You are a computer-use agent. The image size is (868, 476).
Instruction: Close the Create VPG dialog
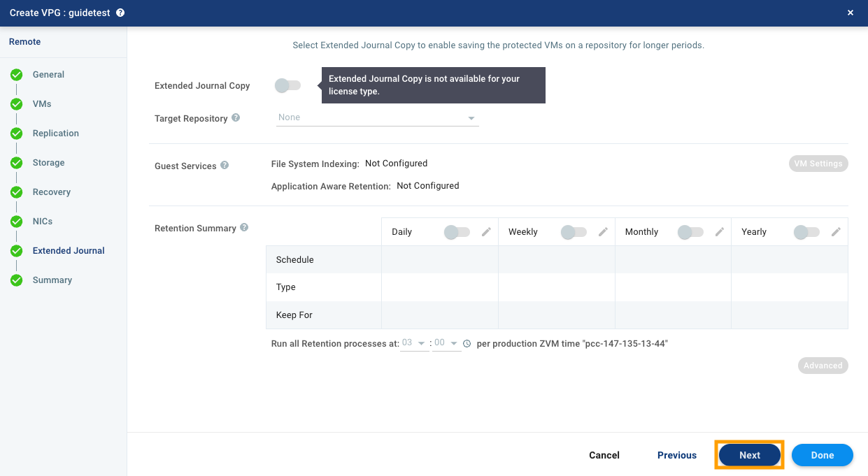(851, 13)
